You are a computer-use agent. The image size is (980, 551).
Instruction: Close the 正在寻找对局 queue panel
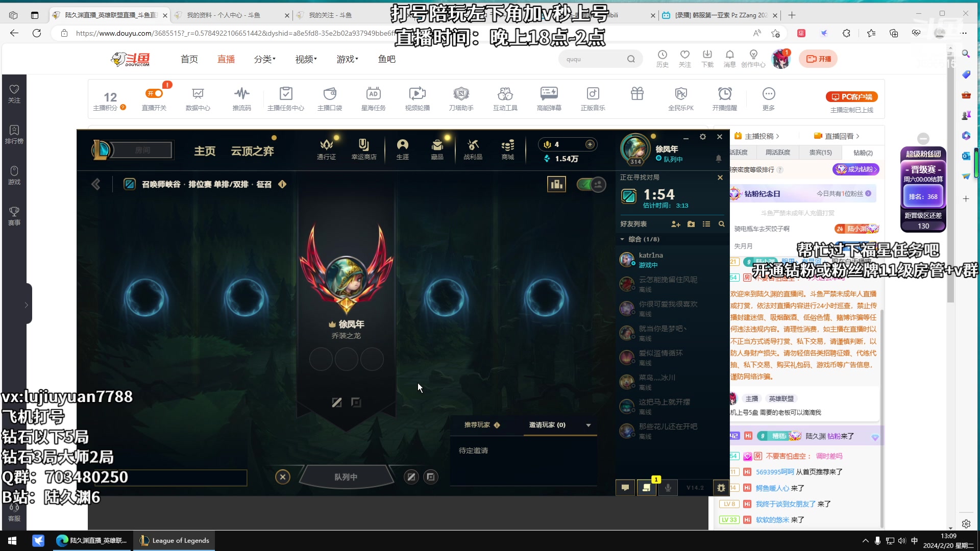[x=720, y=178]
